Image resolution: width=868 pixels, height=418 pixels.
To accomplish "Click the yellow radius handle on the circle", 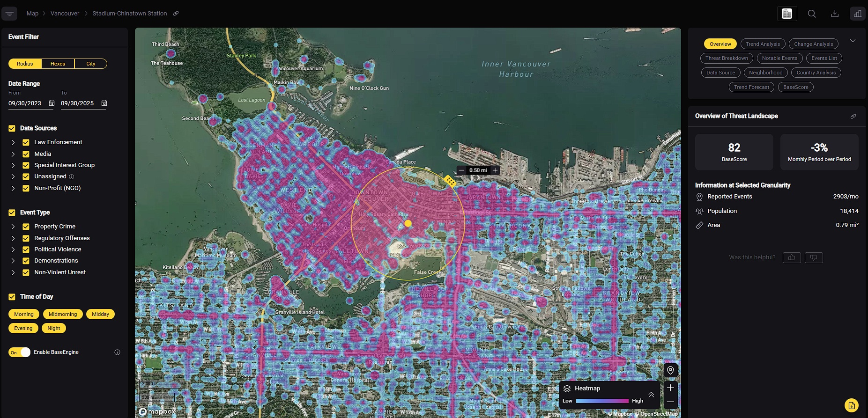I will 450,181.
